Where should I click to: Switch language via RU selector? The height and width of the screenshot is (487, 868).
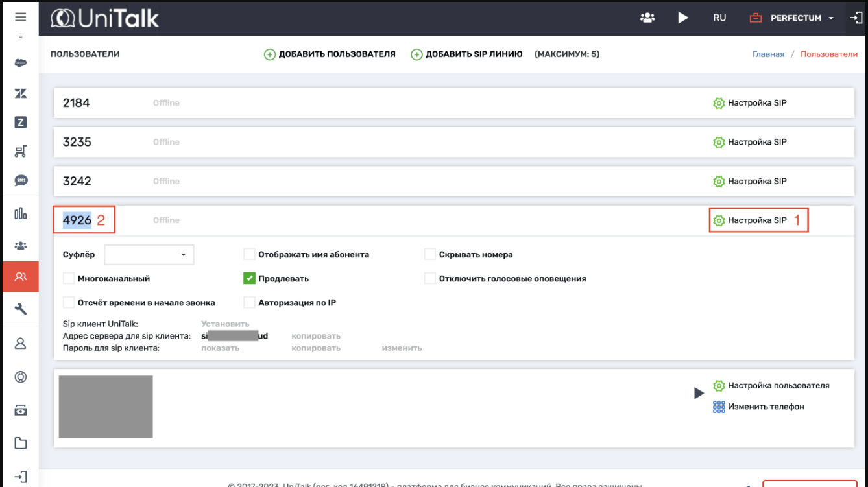(719, 18)
